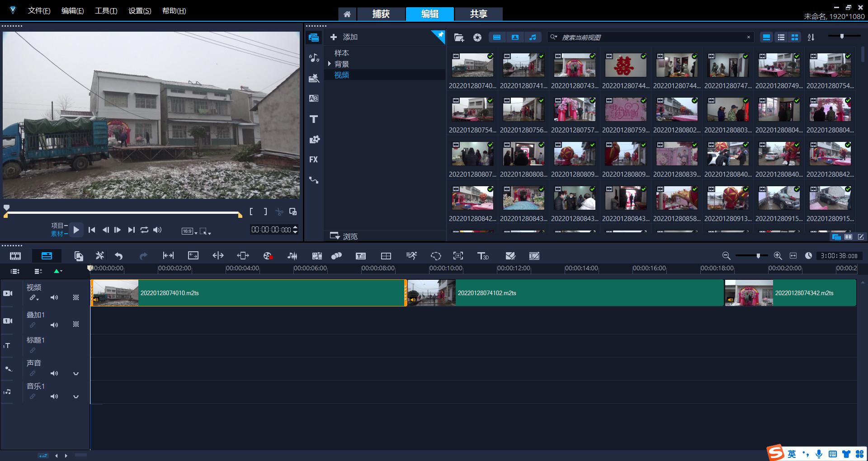Open the Split Screen template creator
The width and height of the screenshot is (868, 461).
[510, 256]
